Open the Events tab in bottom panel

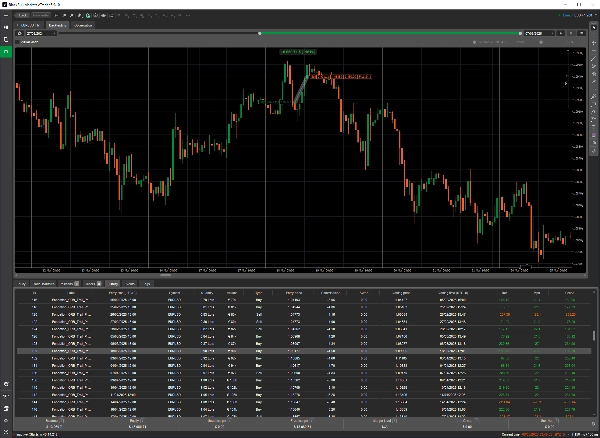130,284
